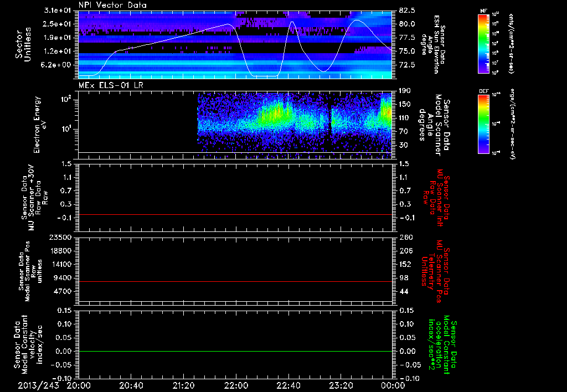Screen dimensions: 567x392
Task: Click the '152' telemetry tick label
Action: point(406,264)
